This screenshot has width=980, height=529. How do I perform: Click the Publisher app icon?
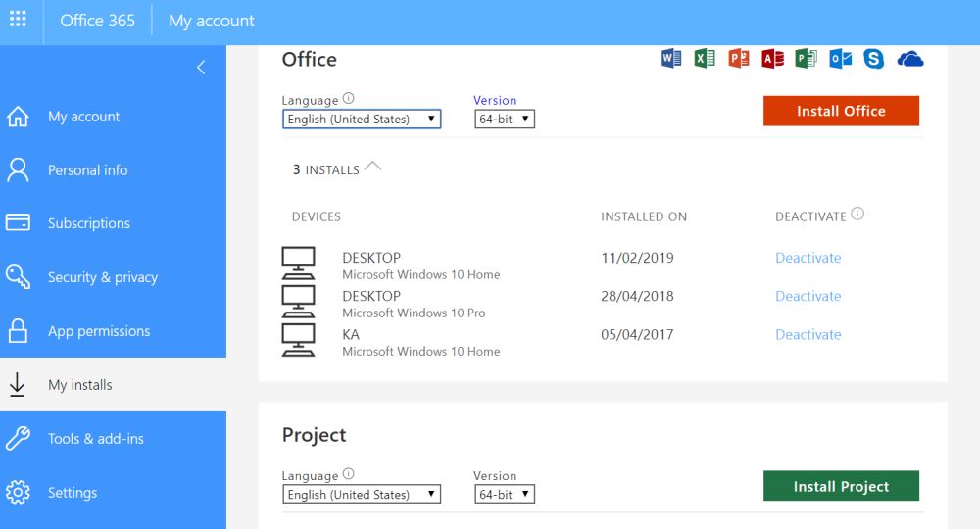point(806,59)
